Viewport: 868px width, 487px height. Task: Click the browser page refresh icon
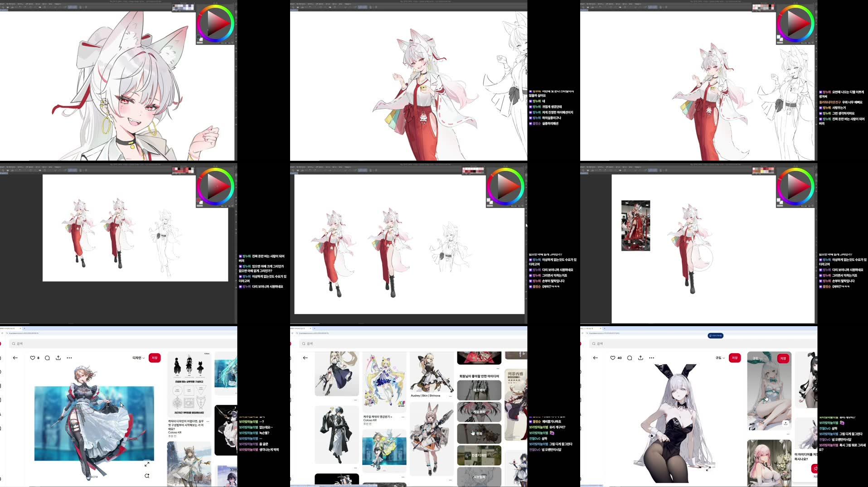[2, 333]
